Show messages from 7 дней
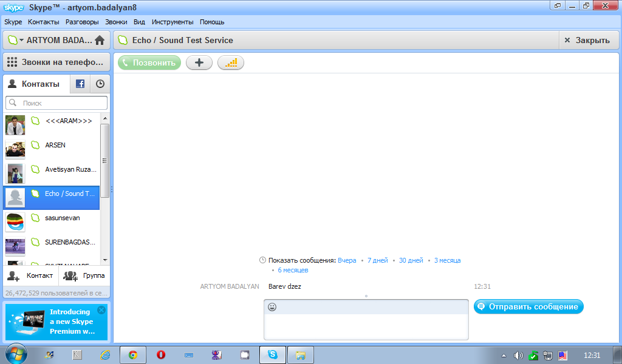 tap(377, 260)
